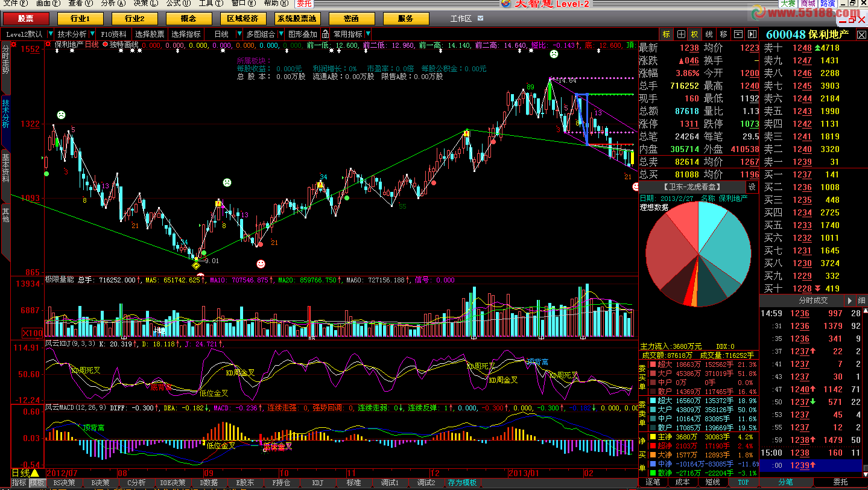
Task: Open the 公式(U) menu
Action: [178, 3]
